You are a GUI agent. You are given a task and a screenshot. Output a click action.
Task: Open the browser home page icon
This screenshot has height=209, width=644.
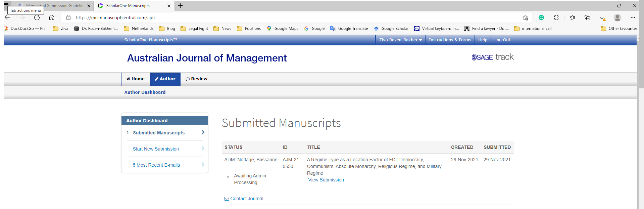pos(52,17)
